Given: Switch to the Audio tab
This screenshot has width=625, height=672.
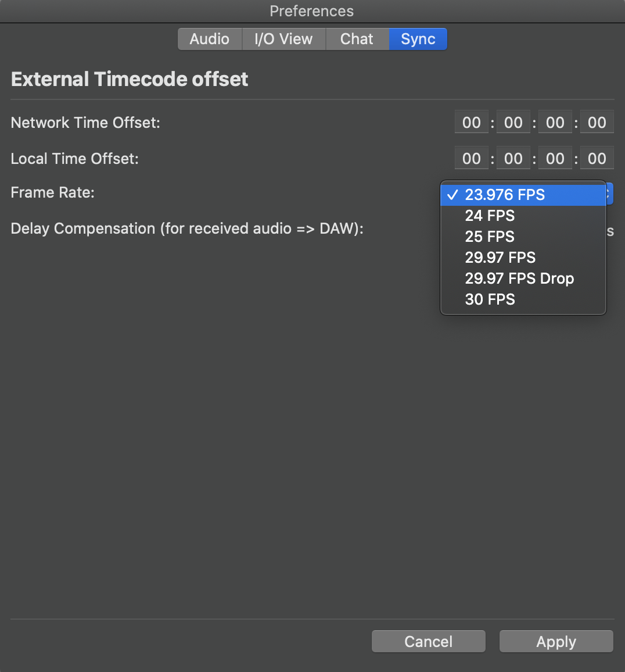Looking at the screenshot, I should tap(210, 39).
